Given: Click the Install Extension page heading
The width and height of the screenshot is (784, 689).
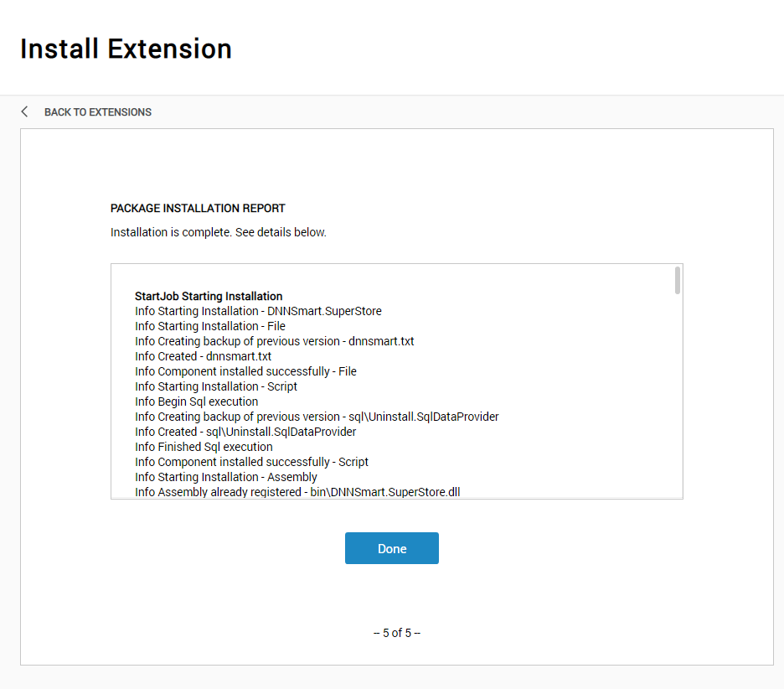Looking at the screenshot, I should pos(126,49).
